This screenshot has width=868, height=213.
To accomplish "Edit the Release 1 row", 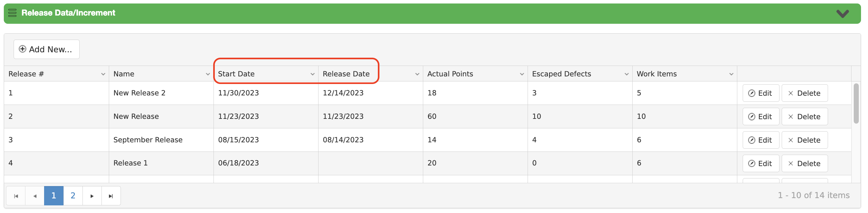I will [x=760, y=164].
